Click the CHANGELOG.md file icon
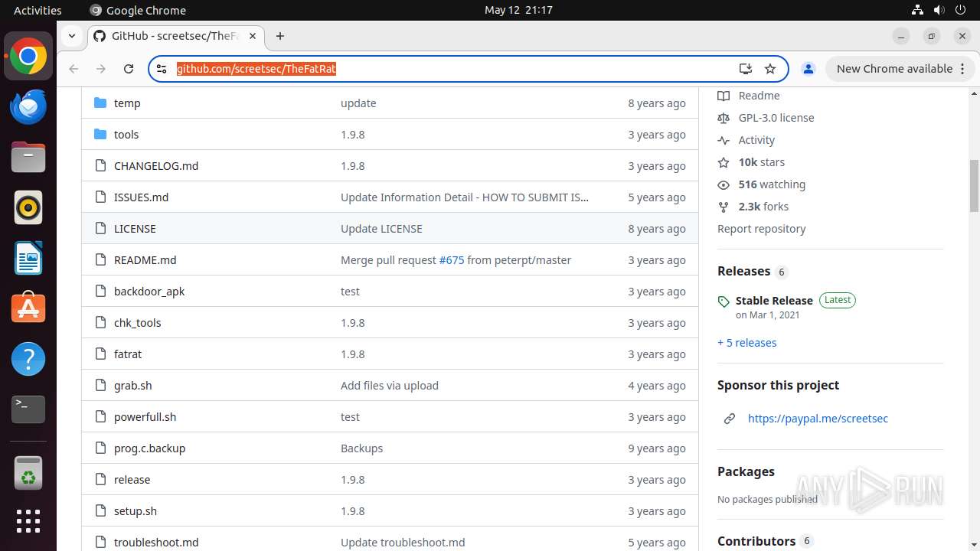 pyautogui.click(x=100, y=165)
